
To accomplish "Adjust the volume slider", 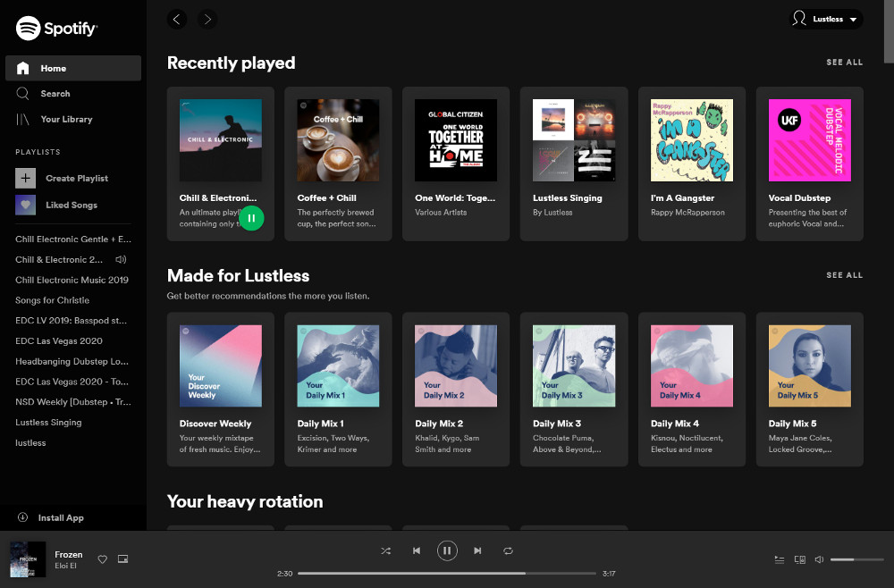I will coord(857,559).
